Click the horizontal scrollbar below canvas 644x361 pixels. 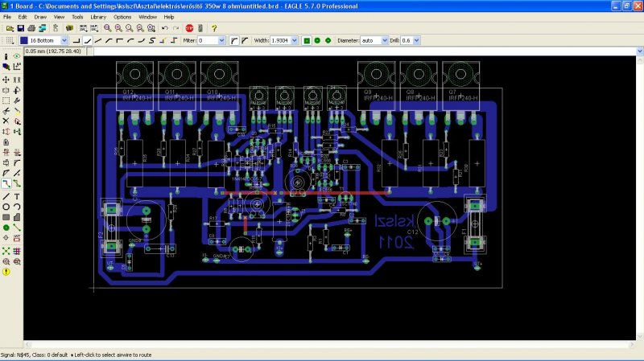[x=330, y=344]
